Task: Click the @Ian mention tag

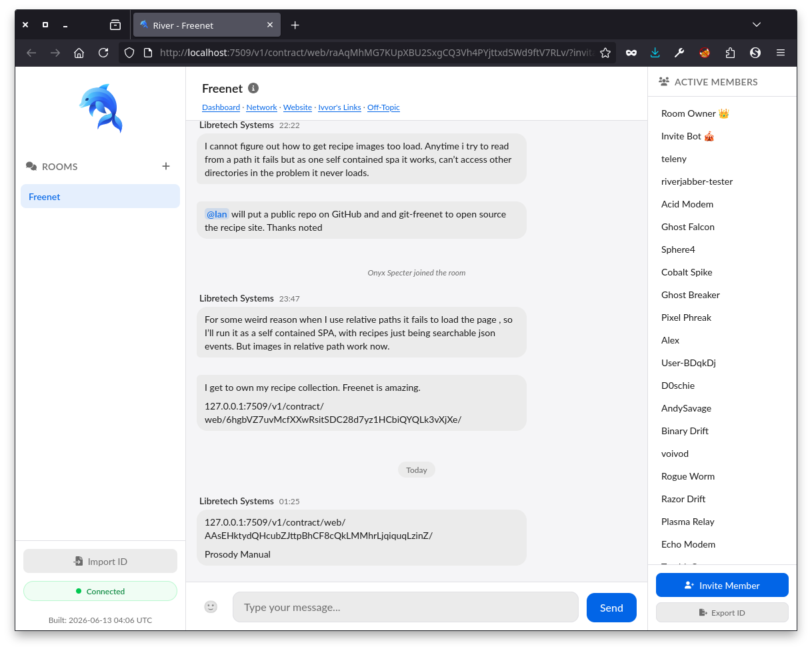Action: (x=217, y=214)
